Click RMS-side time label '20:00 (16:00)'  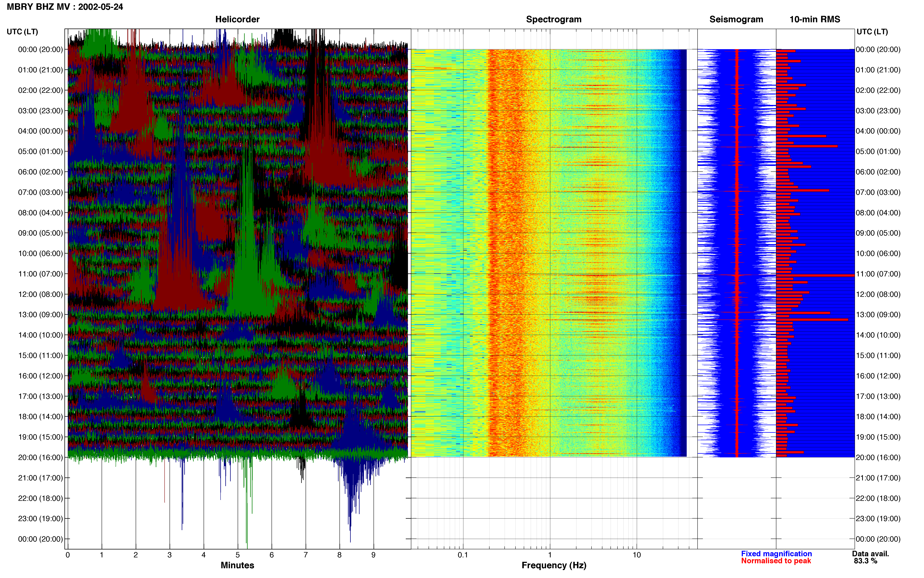point(878,458)
